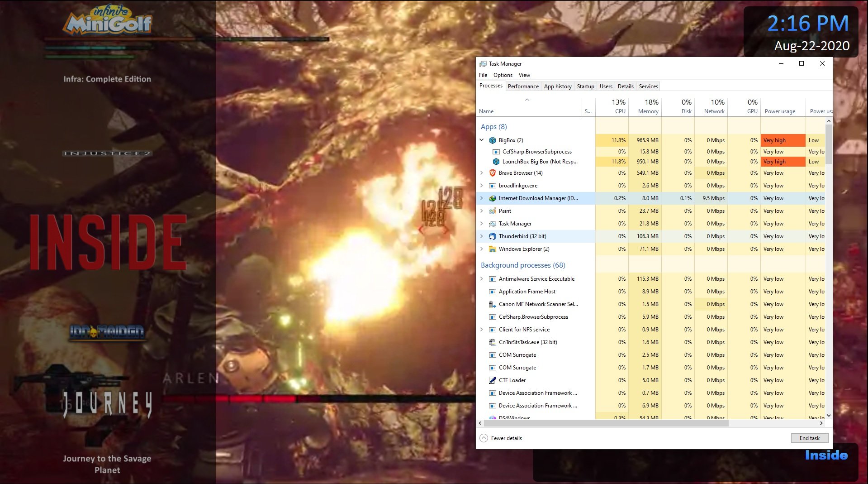
Task: Click the End task button
Action: pos(810,438)
